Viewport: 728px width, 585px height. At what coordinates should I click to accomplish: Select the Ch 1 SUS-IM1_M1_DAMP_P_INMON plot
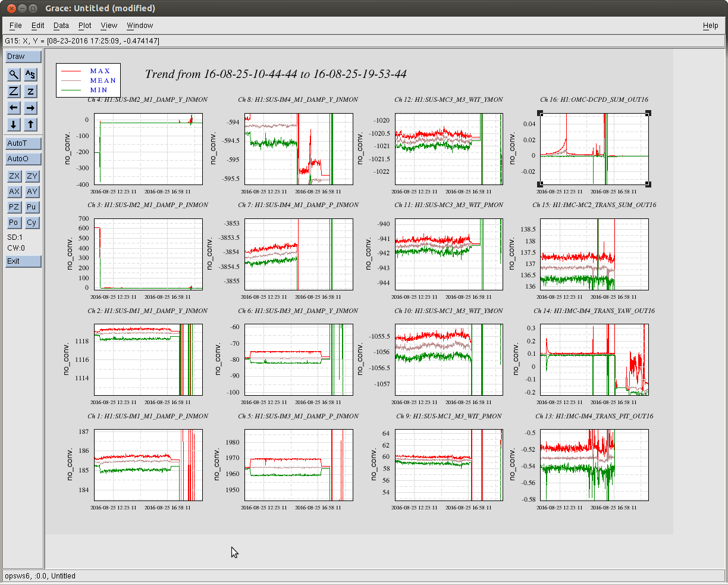click(148, 465)
